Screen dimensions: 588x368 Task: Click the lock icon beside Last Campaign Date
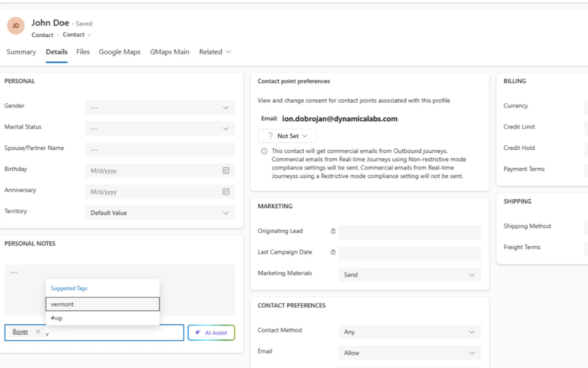coord(333,252)
